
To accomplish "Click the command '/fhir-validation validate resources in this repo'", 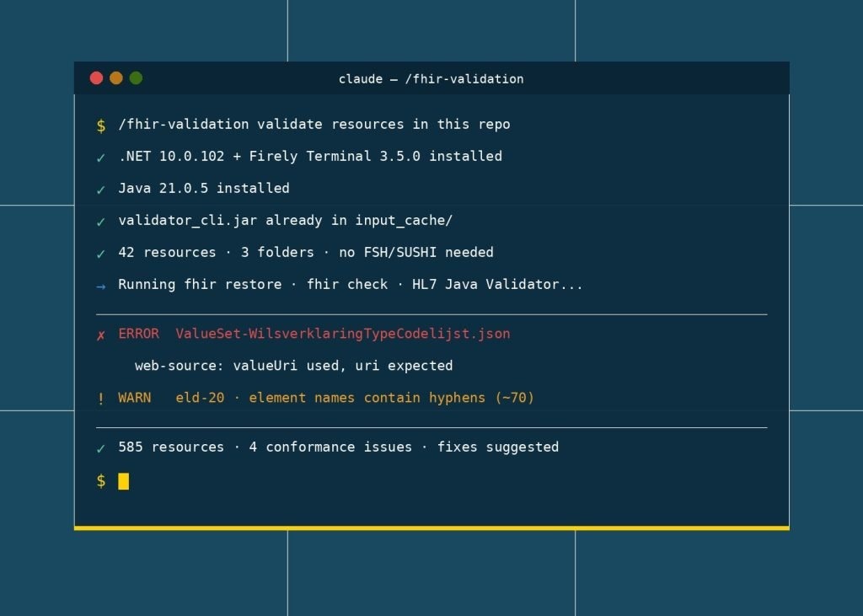I will pos(314,125).
